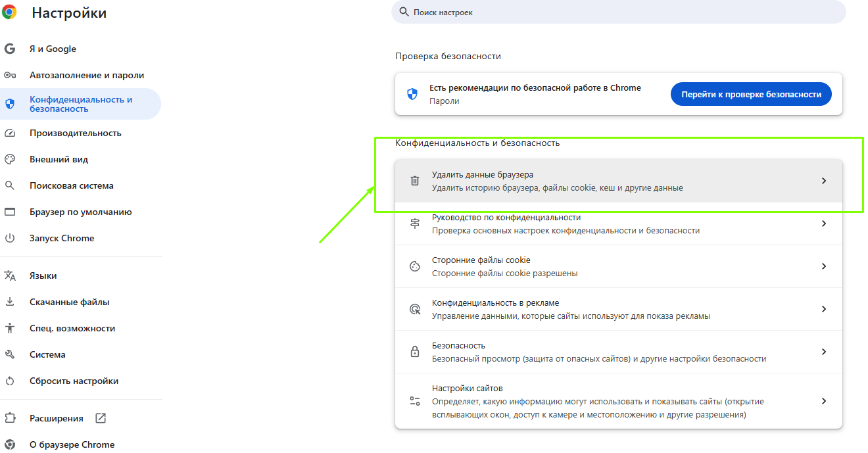Click the translate icon for Языки

coord(9,275)
